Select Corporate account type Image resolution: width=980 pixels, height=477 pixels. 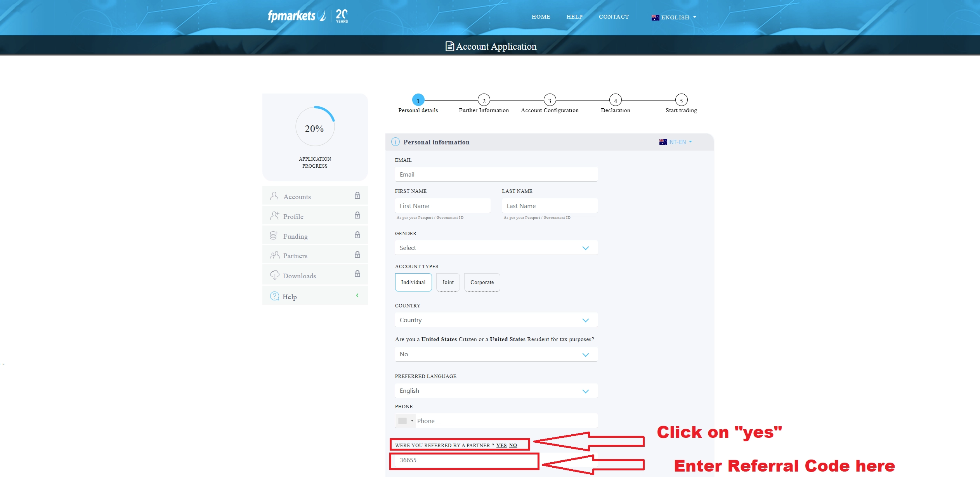coord(482,282)
